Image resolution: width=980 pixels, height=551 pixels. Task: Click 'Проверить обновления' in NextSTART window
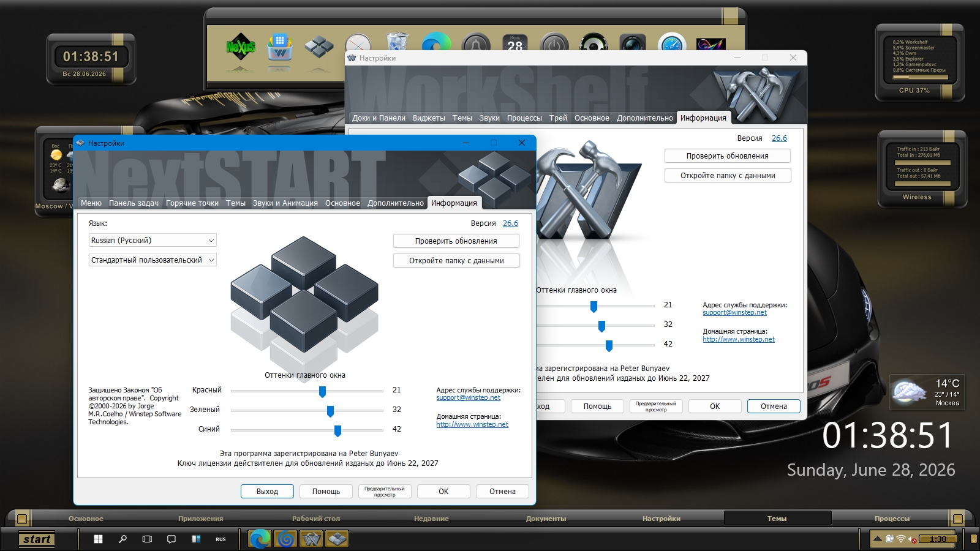tap(456, 241)
